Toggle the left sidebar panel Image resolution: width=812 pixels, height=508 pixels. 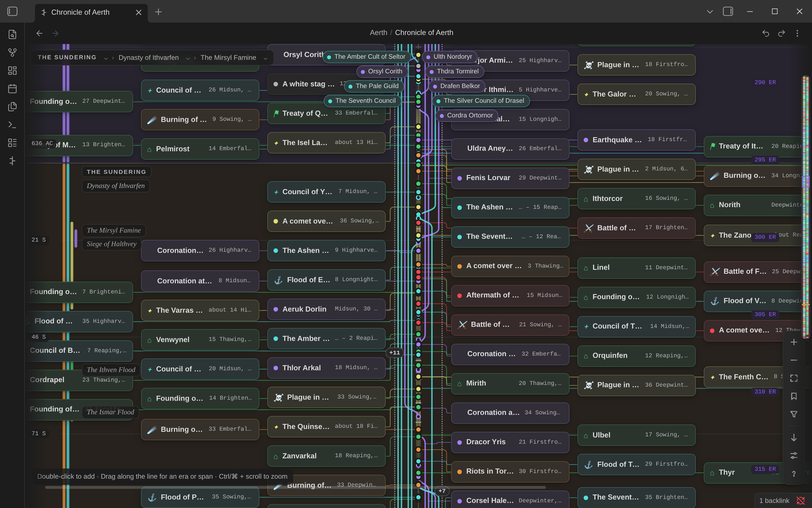pyautogui.click(x=13, y=11)
